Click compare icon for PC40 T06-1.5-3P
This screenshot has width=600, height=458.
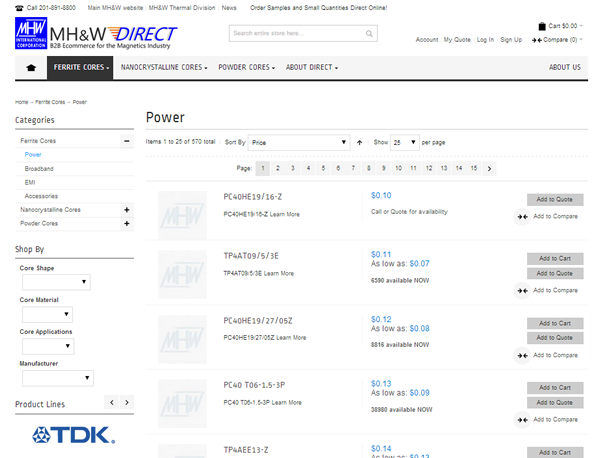click(x=522, y=420)
